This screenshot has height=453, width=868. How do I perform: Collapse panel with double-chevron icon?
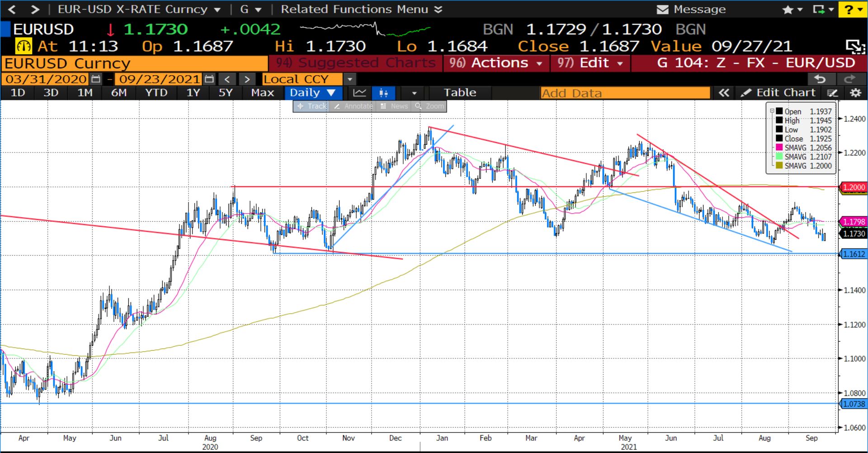[724, 93]
